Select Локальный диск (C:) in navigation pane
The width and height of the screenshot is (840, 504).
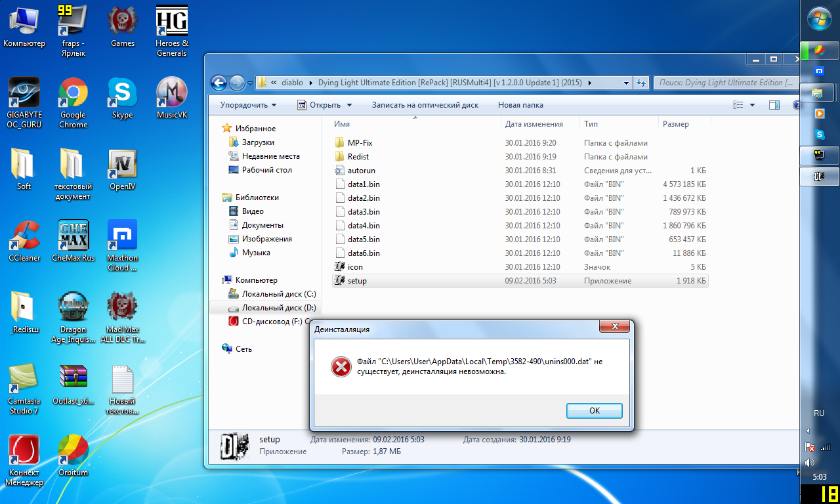(278, 294)
